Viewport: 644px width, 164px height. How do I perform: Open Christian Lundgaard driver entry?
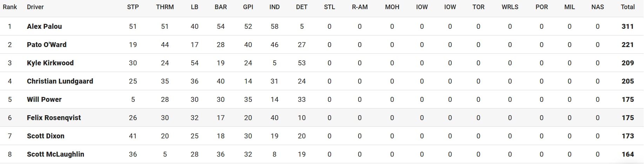pos(60,81)
